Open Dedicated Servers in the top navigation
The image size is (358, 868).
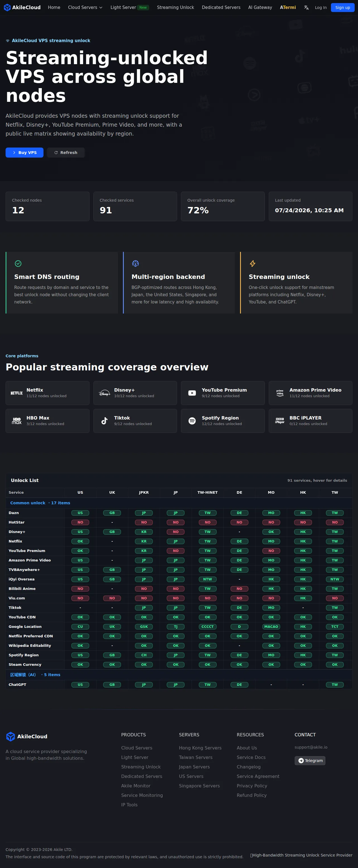221,8
